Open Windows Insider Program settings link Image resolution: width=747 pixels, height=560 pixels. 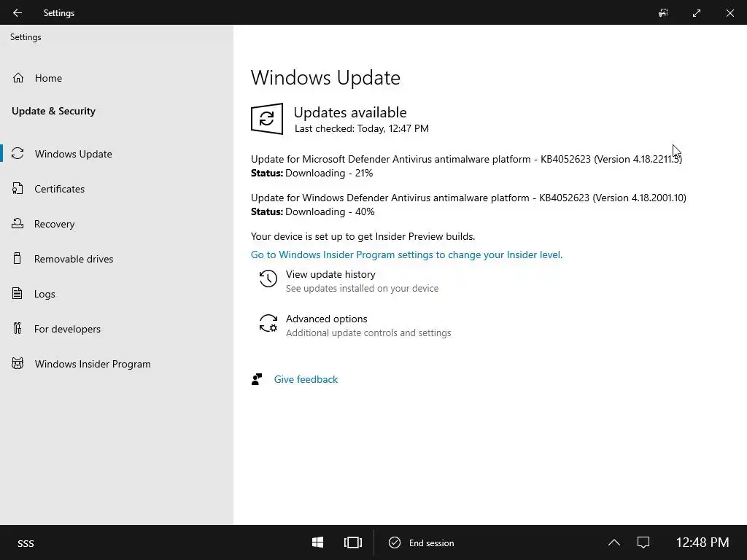pyautogui.click(x=406, y=254)
